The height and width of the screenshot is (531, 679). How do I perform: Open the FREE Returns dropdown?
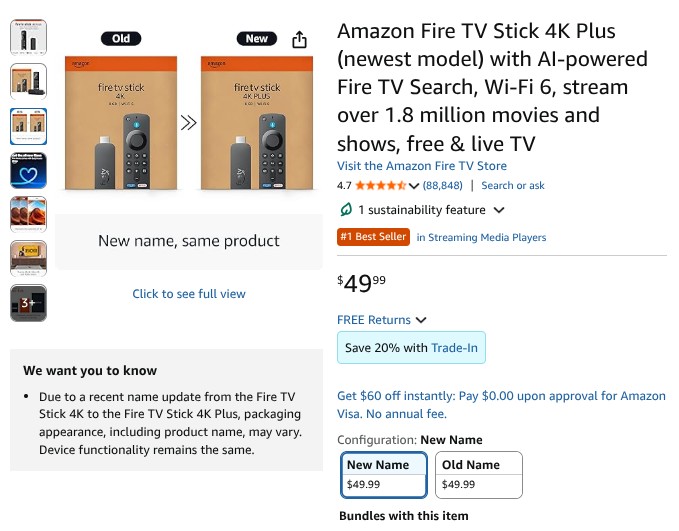[381, 320]
